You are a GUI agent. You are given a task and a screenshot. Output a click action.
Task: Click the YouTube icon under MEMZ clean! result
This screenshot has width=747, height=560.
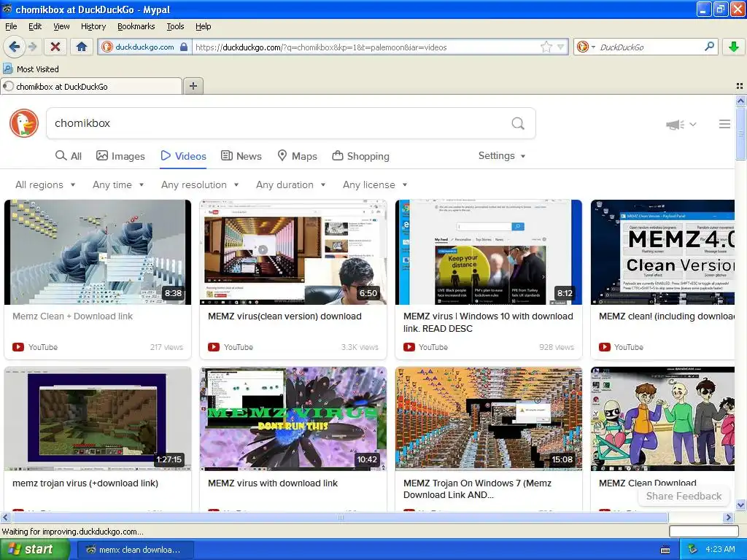coord(605,347)
